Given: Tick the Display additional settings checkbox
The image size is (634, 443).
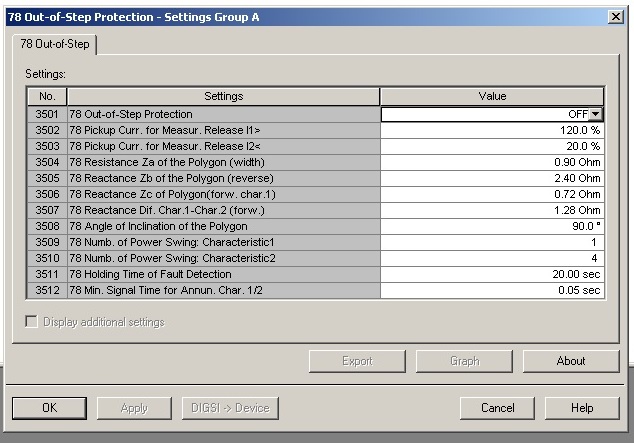Looking at the screenshot, I should tap(32, 322).
